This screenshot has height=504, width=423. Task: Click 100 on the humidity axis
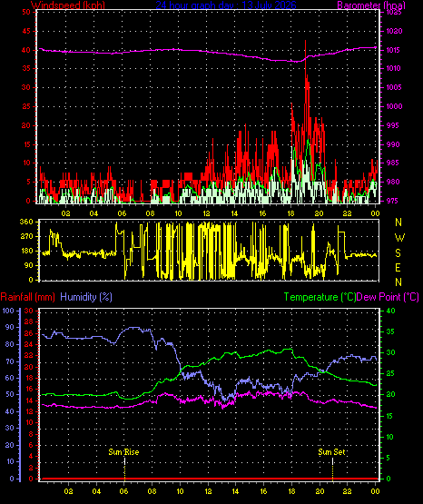[x=8, y=311]
